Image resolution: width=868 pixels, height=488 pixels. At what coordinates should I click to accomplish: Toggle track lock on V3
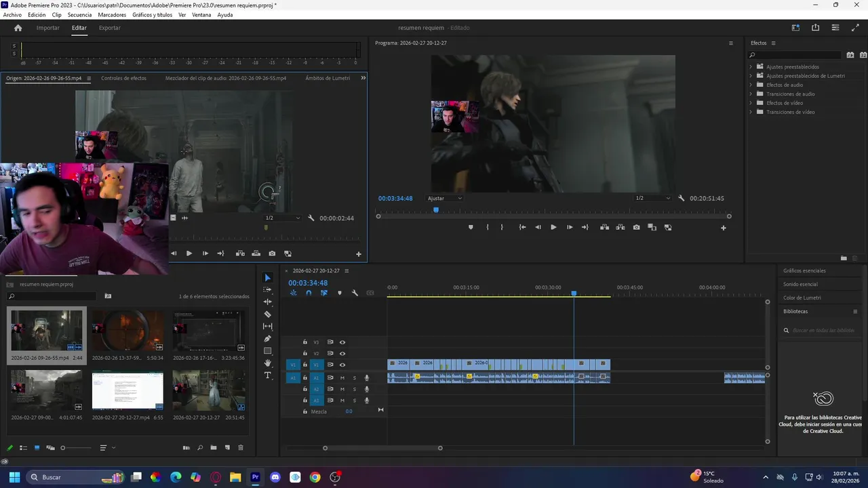click(x=305, y=342)
